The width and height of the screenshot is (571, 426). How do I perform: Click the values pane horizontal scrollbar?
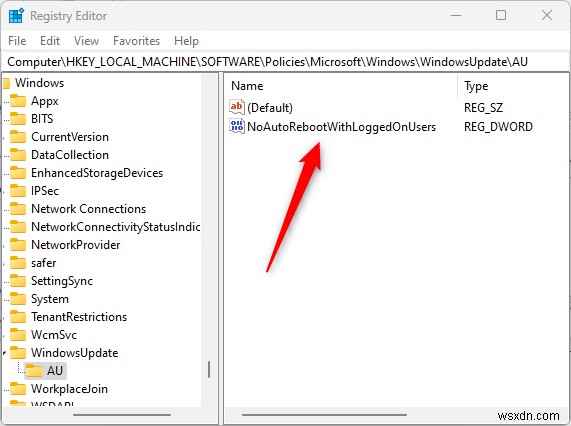[324, 415]
